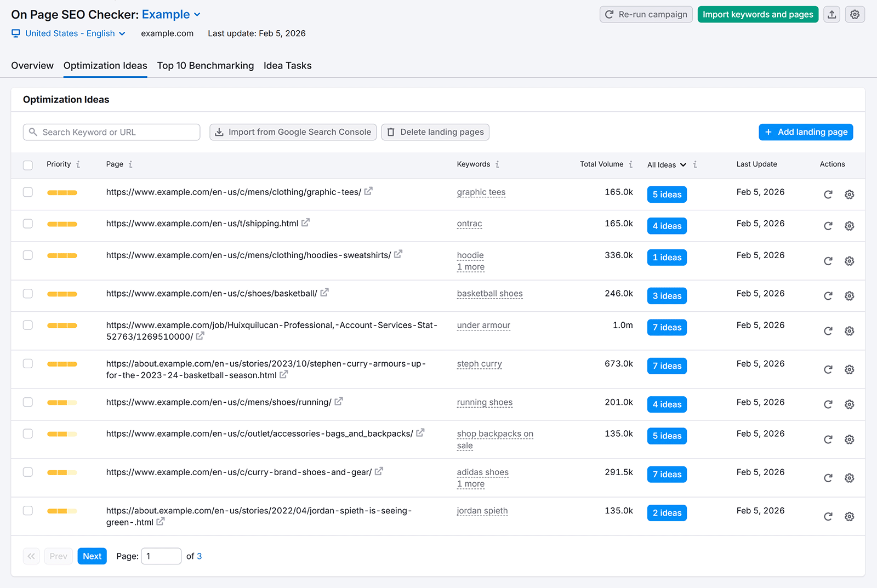Image resolution: width=877 pixels, height=588 pixels.
Task: Click the magnifier icon in the search field
Action: [33, 132]
